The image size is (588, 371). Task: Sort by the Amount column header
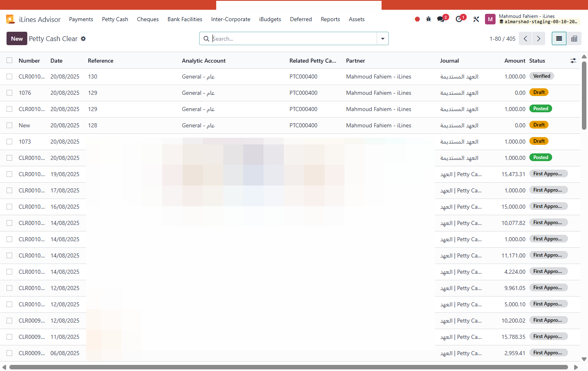point(515,61)
